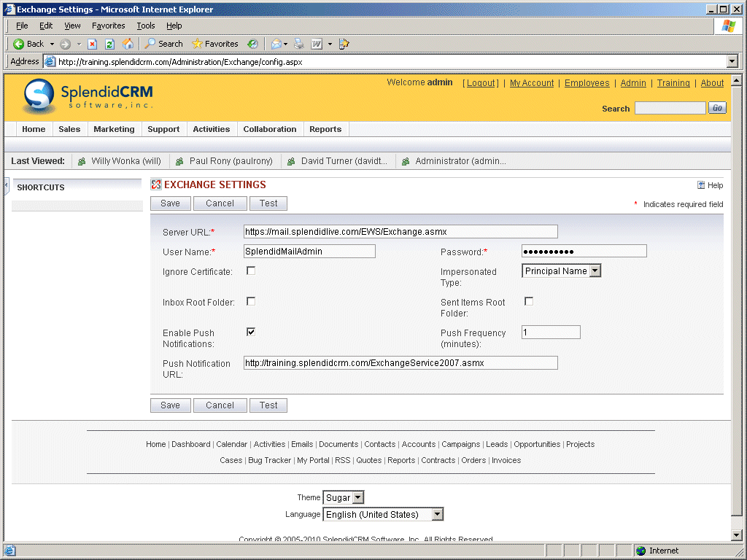Open the Mail envelope icon
This screenshot has width=747, height=560.
(x=276, y=44)
